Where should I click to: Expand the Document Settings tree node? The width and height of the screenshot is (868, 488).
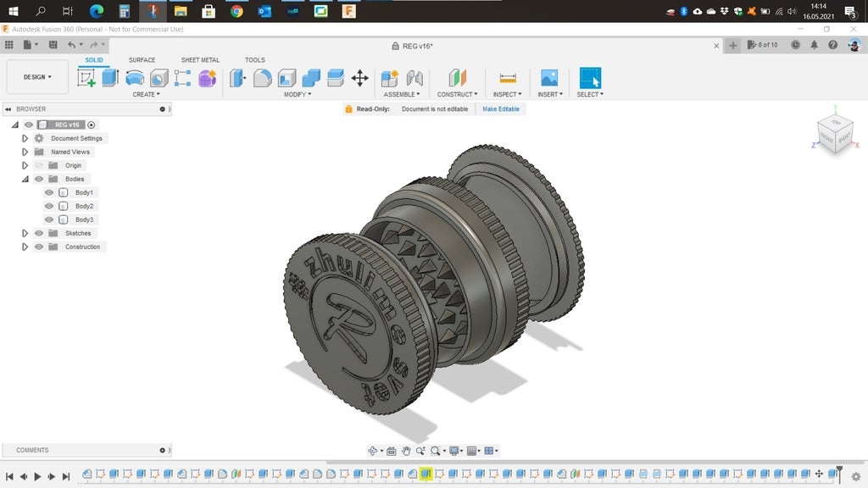click(25, 139)
